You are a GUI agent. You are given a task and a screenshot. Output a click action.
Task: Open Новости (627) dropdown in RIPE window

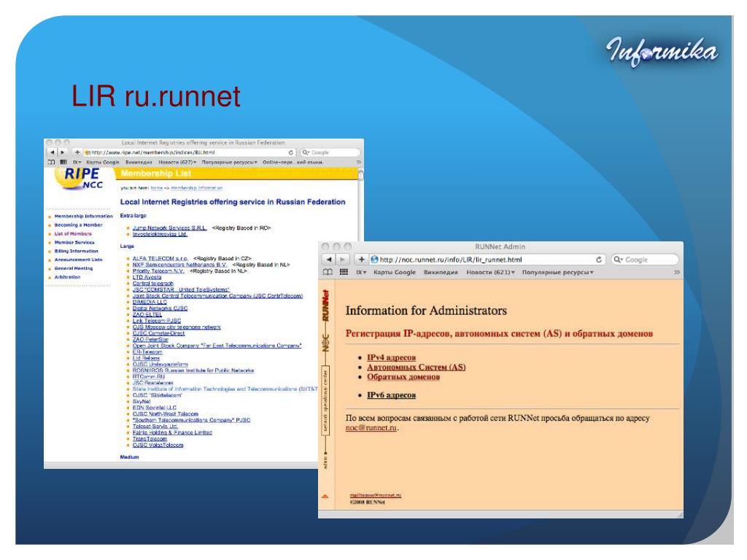[x=177, y=162]
